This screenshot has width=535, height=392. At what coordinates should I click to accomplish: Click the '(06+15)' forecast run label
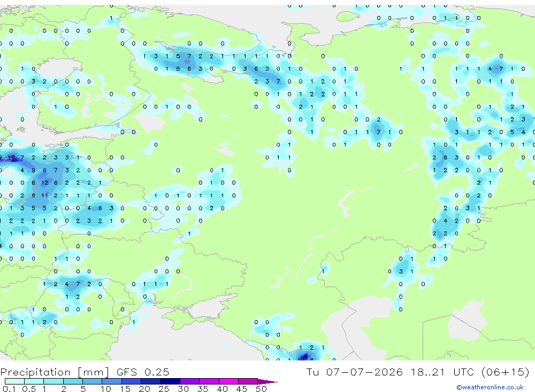click(506, 372)
